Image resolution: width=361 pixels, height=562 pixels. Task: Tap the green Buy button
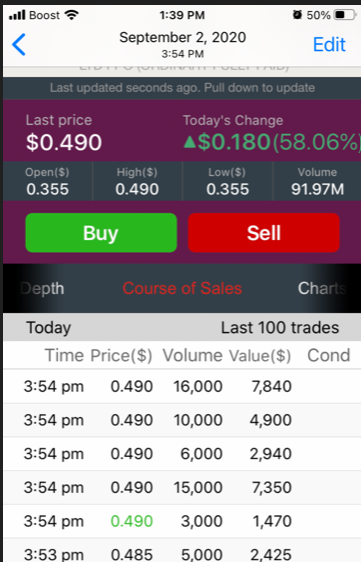point(101,233)
